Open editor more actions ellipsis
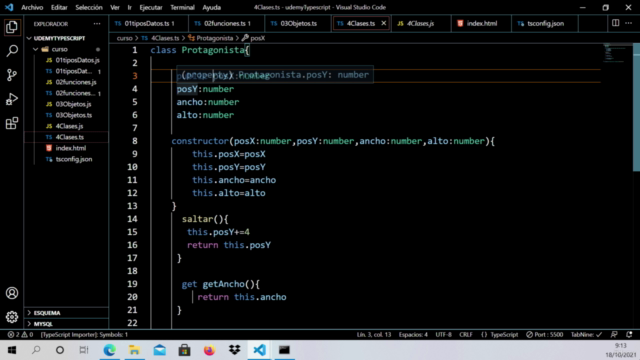The image size is (640, 360). (x=629, y=23)
